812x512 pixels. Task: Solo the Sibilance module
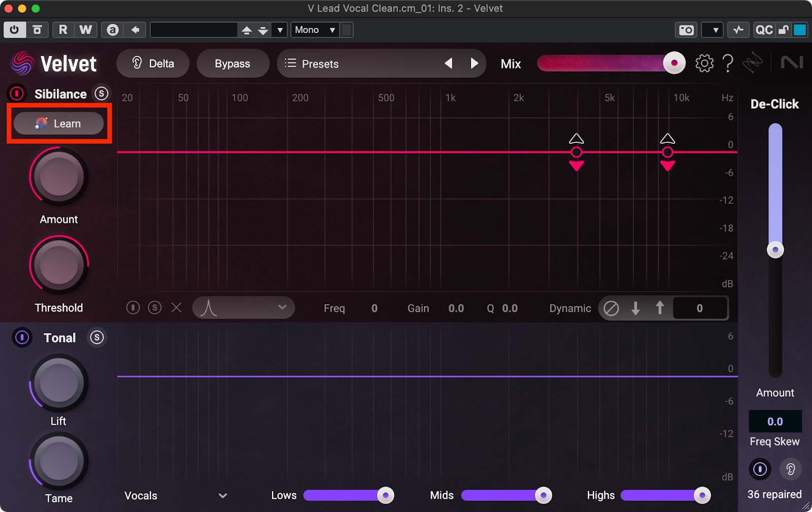[x=101, y=93]
